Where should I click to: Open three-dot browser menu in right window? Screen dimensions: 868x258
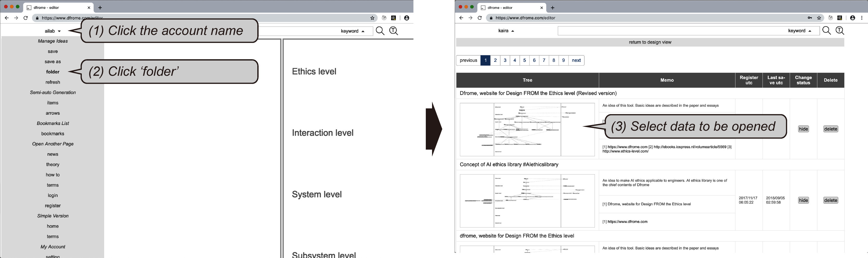coord(862,18)
